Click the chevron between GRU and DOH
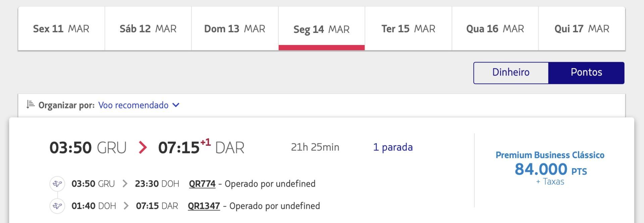Viewport: 644px width, 223px height. (125, 184)
